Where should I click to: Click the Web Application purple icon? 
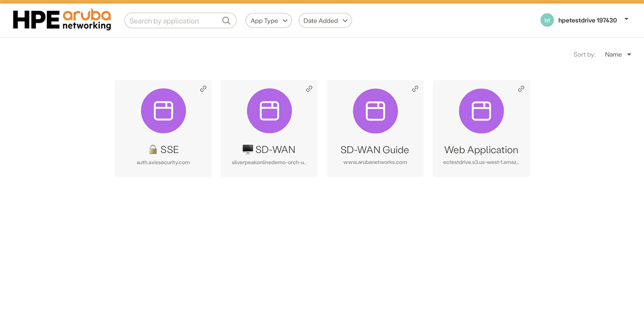coord(481,111)
